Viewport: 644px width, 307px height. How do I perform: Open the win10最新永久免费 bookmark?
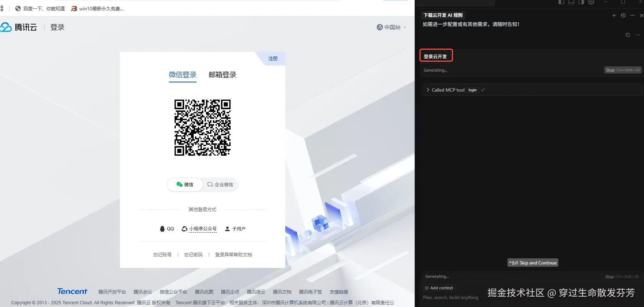pos(97,8)
